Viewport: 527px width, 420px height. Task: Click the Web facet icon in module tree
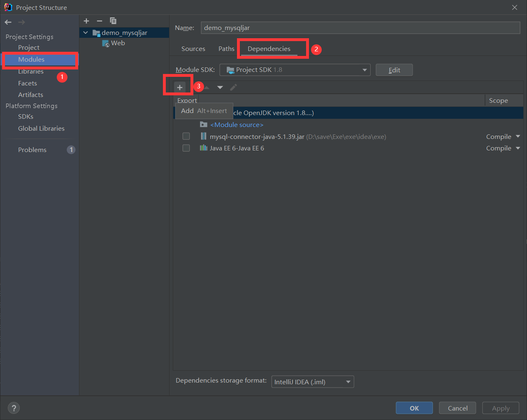point(106,43)
